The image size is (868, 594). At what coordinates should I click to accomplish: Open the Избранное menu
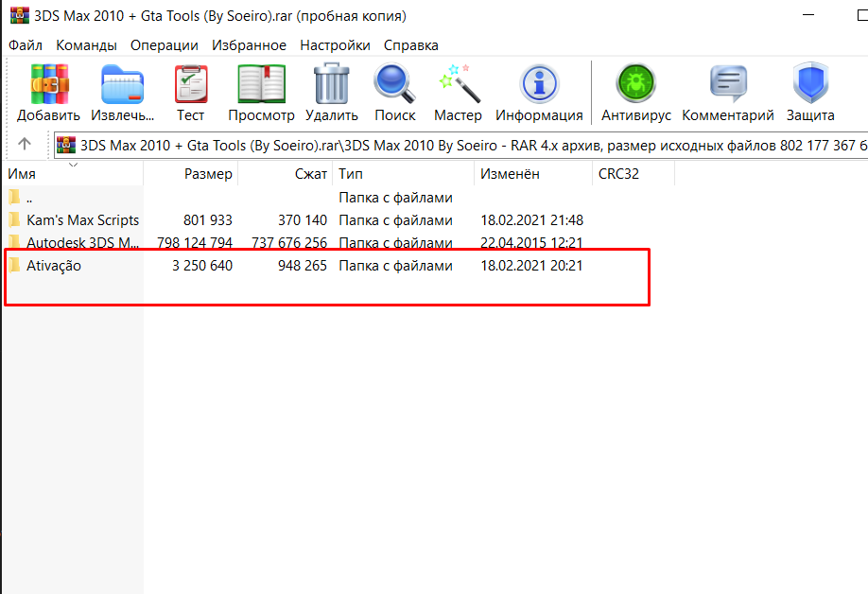(x=249, y=45)
